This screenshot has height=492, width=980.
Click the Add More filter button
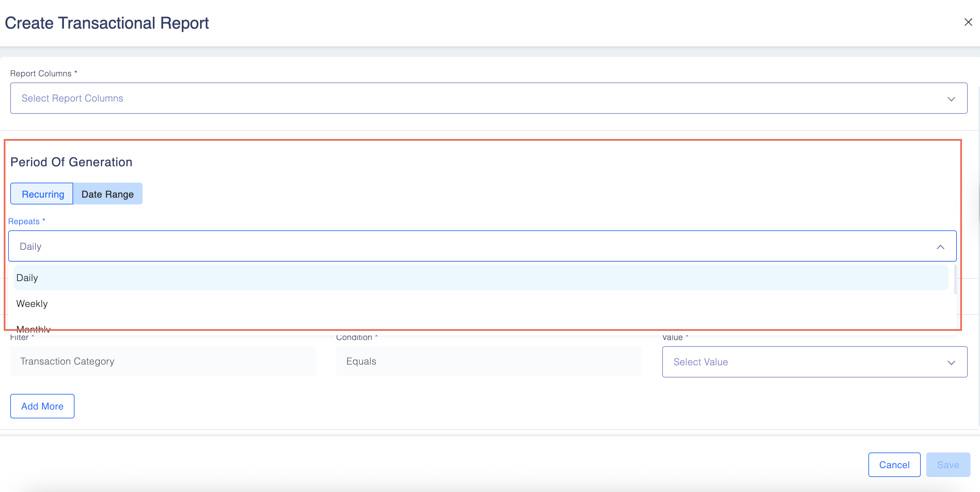pos(42,406)
